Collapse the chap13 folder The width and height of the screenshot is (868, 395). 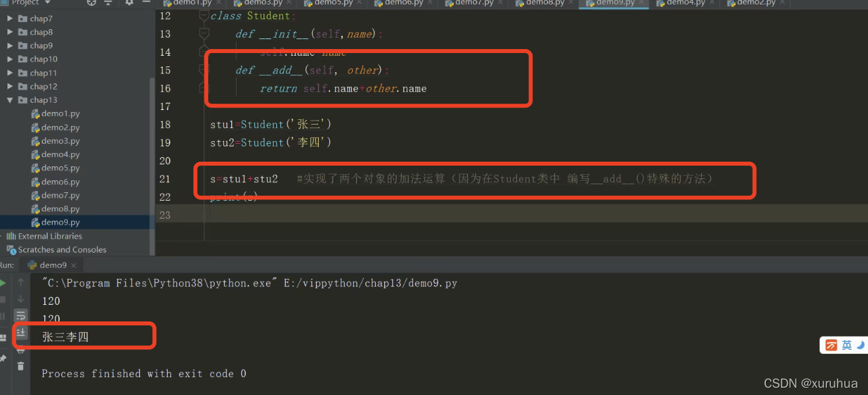coord(10,100)
